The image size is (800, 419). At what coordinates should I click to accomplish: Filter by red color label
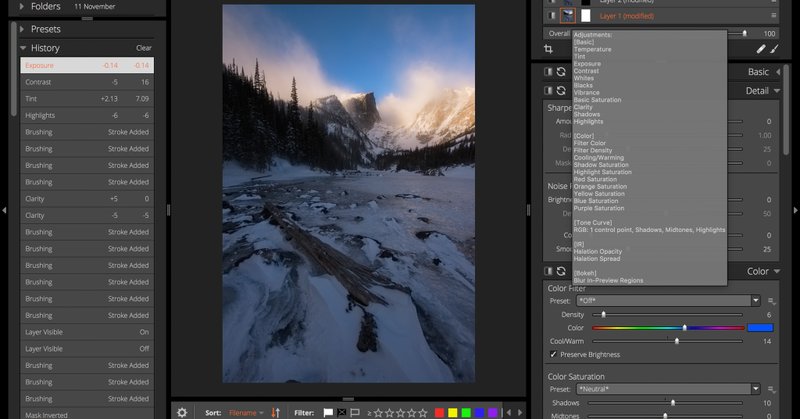click(439, 412)
